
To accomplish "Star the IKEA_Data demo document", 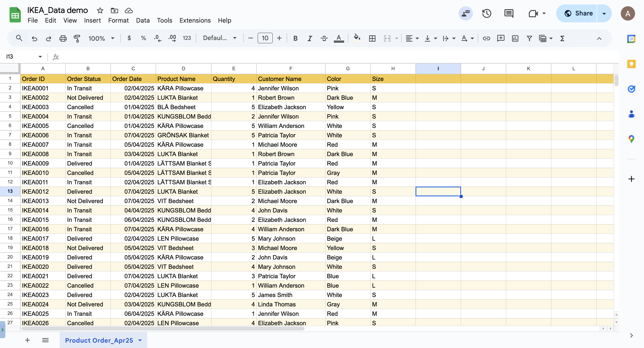I will point(100,11).
